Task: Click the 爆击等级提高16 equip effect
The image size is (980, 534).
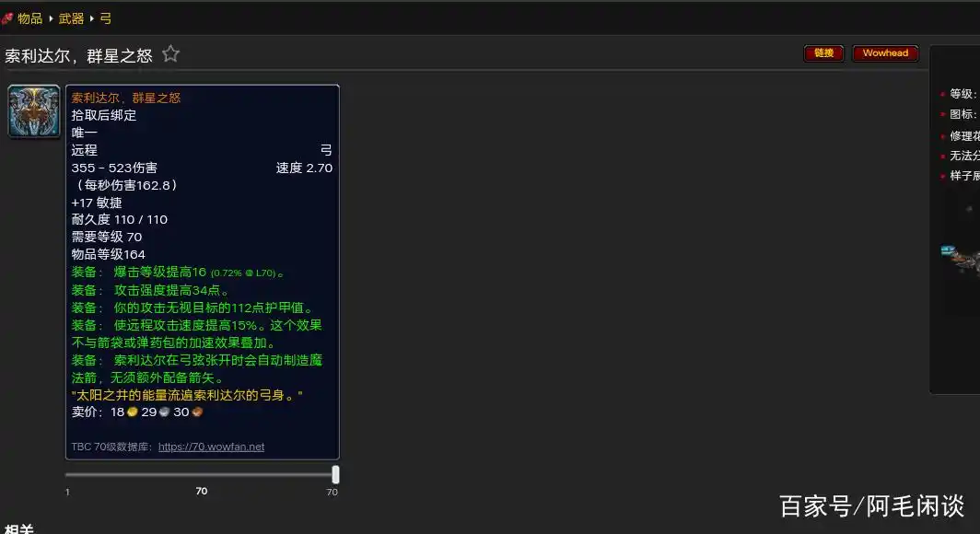Action: tap(178, 273)
